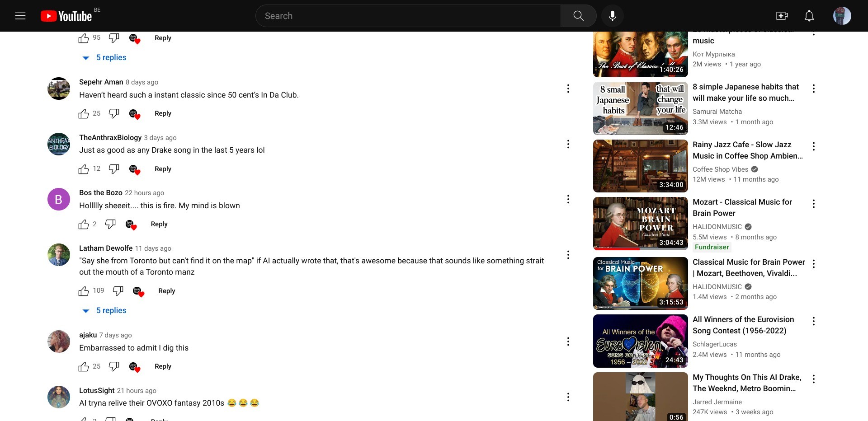
Task: Open options menu for LotusSight's comment
Action: (x=568, y=397)
